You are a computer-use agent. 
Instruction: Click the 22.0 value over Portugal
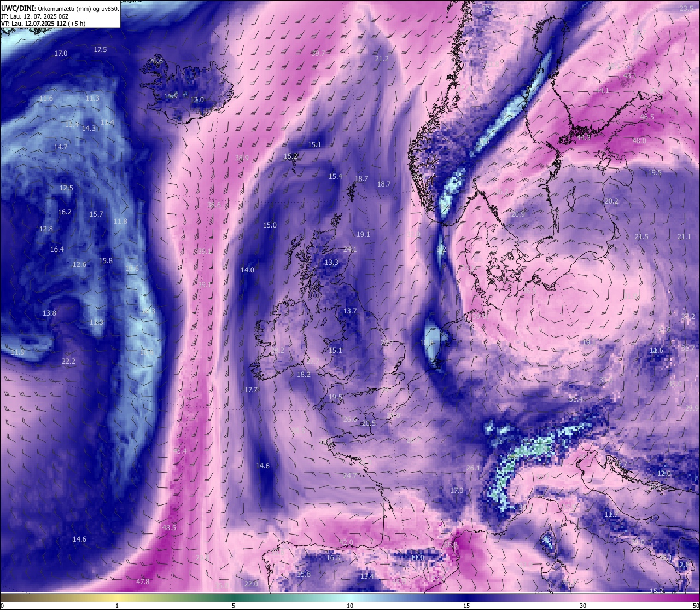(x=251, y=584)
